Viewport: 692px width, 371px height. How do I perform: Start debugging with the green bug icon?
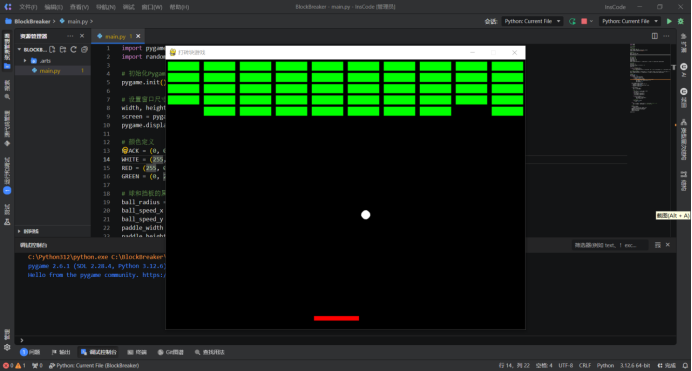click(681, 21)
